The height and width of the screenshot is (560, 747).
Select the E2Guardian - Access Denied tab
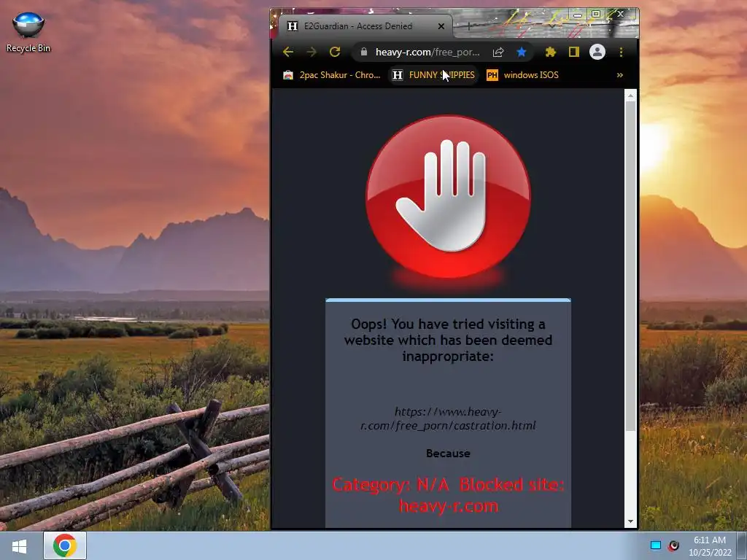pyautogui.click(x=365, y=26)
